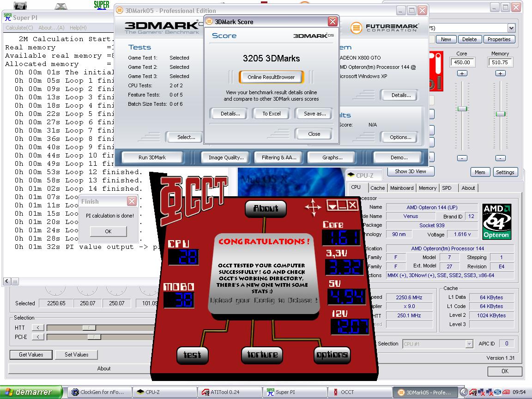Decrease Core clock with minus button

(462, 158)
